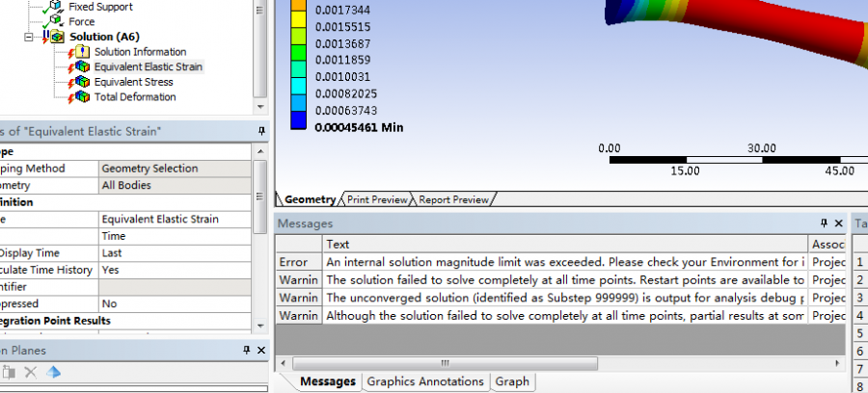Open the Display Time field showing Last
The height and width of the screenshot is (393, 868).
(175, 253)
